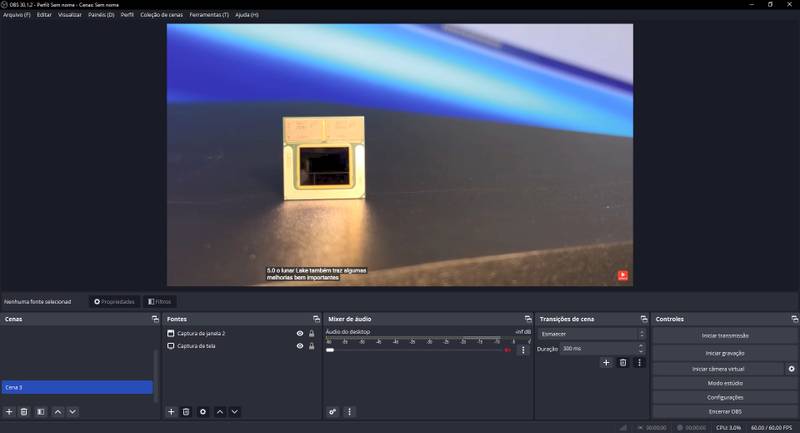
Task: Open Perfil menu
Action: click(127, 15)
